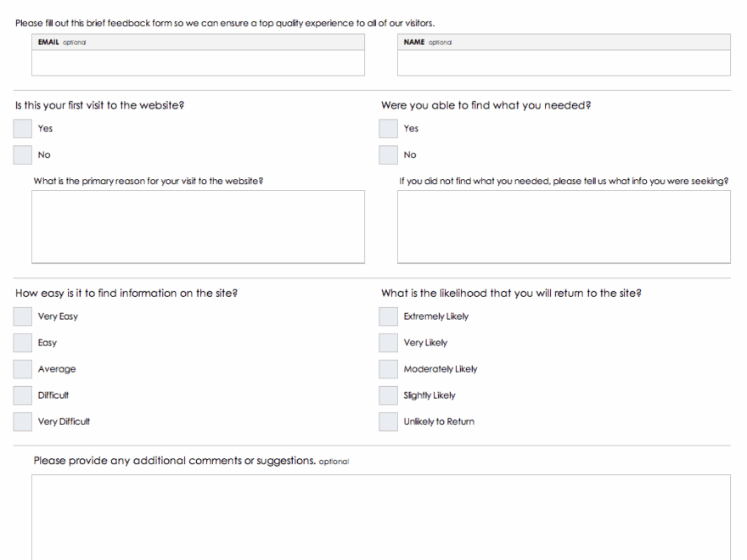The height and width of the screenshot is (560, 747).
Task: Click the primary reason for visit text box
Action: tap(198, 225)
